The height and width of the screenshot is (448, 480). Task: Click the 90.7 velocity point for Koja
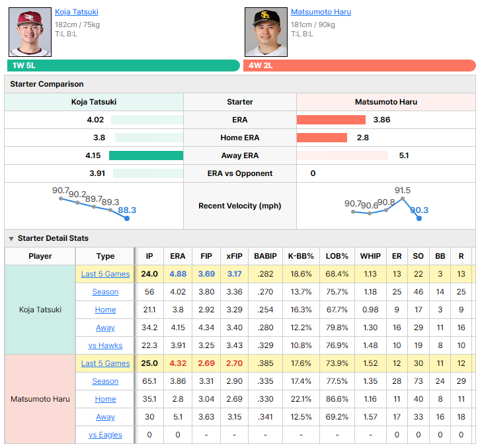coord(61,199)
